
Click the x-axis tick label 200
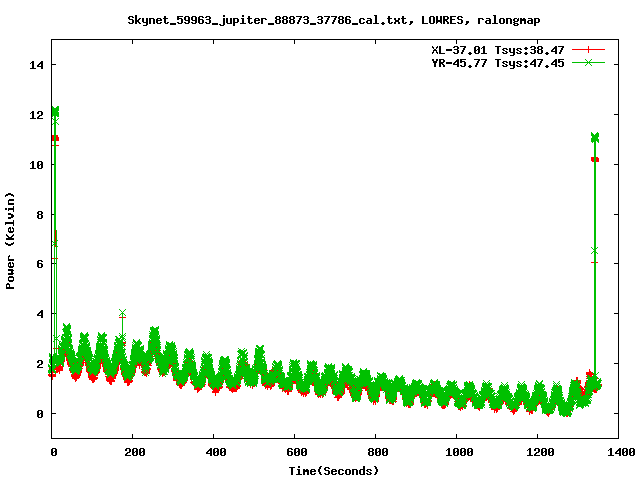pos(133,452)
